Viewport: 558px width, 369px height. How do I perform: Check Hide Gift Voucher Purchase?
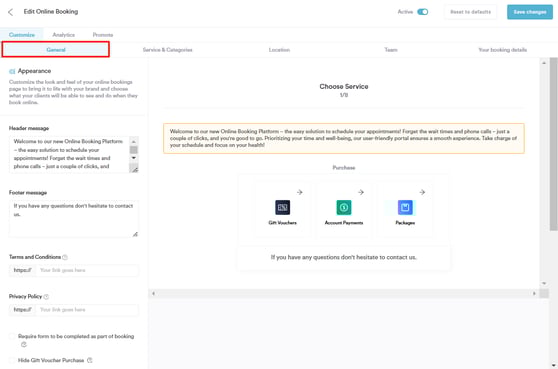pyautogui.click(x=12, y=360)
